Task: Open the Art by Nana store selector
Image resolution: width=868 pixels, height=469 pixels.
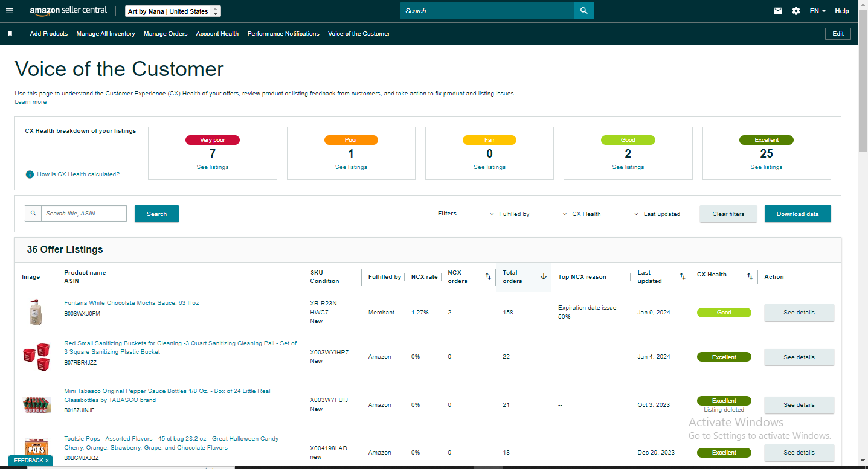Action: tap(173, 11)
